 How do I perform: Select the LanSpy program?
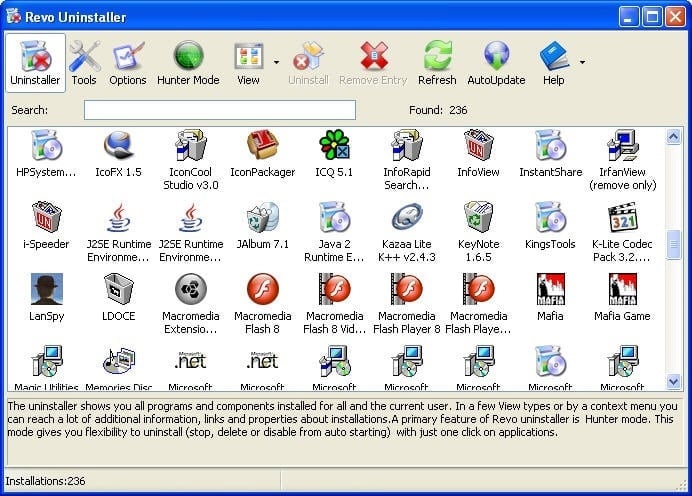(x=46, y=297)
